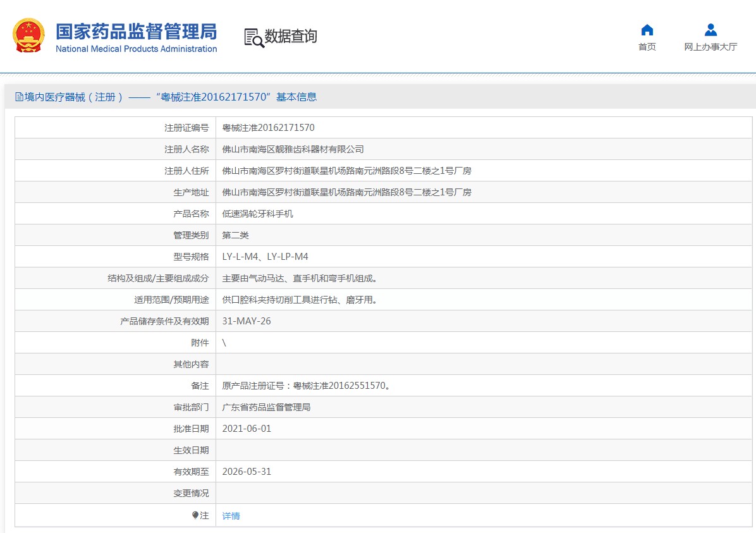
Task: Click the 国家药品监督管理局 title text
Action: point(137,32)
